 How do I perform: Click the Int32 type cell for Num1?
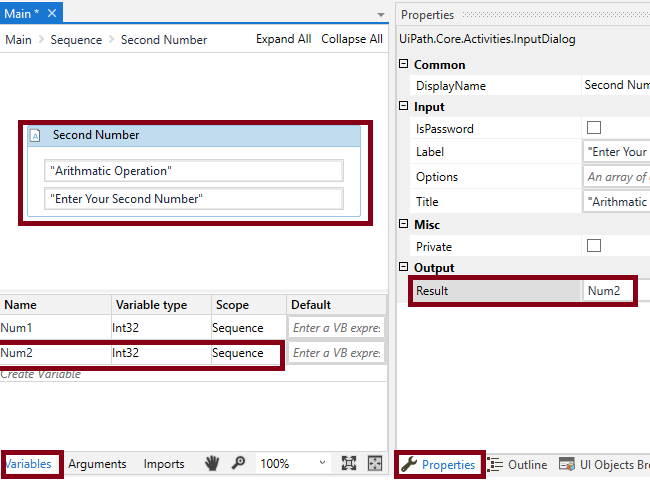(161, 328)
